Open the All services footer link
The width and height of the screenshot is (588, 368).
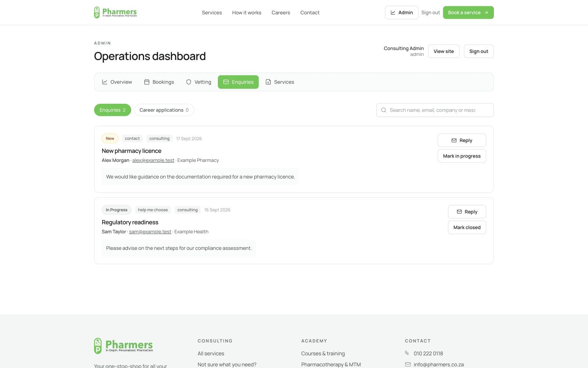click(x=211, y=354)
